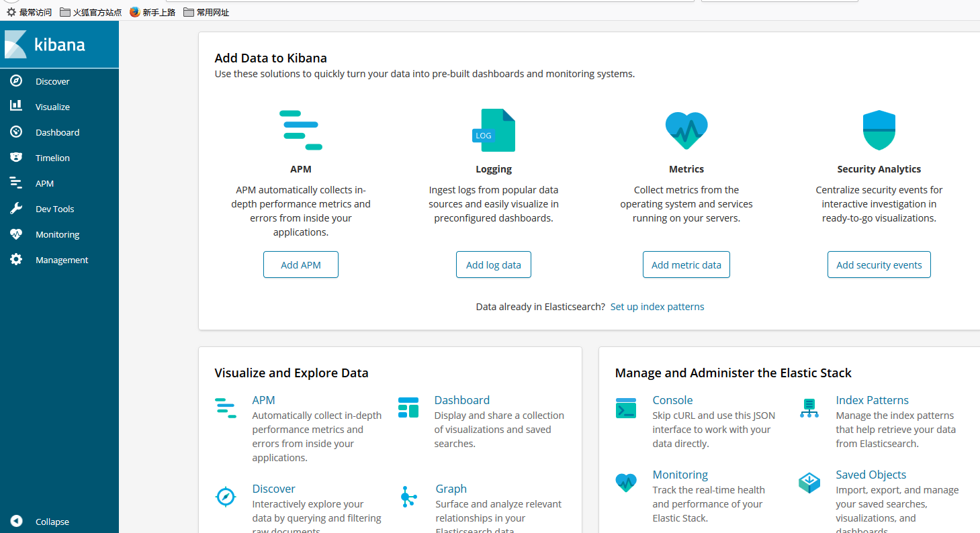The width and height of the screenshot is (980, 533).
Task: Open Discover via compass sidebar icon
Action: [x=16, y=81]
